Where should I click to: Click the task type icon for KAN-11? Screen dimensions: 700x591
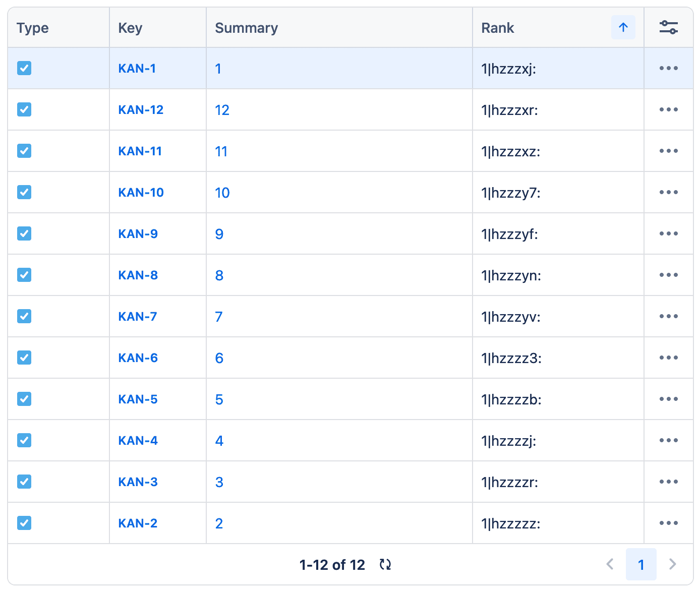point(24,151)
